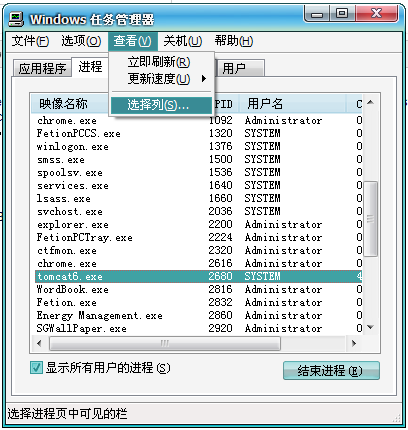The image size is (408, 430).
Task: Sort by the 用户名 column header
Action: pos(293,104)
